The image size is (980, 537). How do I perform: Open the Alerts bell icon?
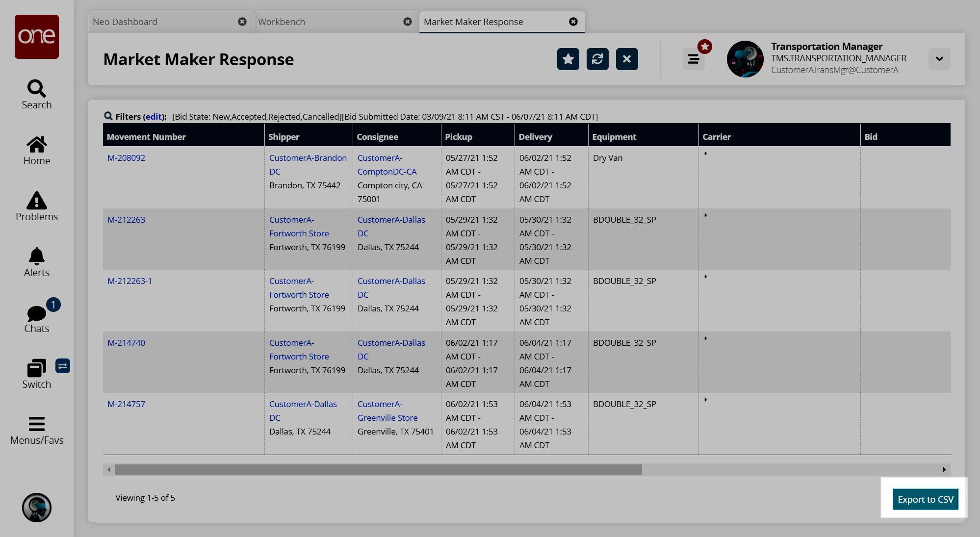click(36, 262)
